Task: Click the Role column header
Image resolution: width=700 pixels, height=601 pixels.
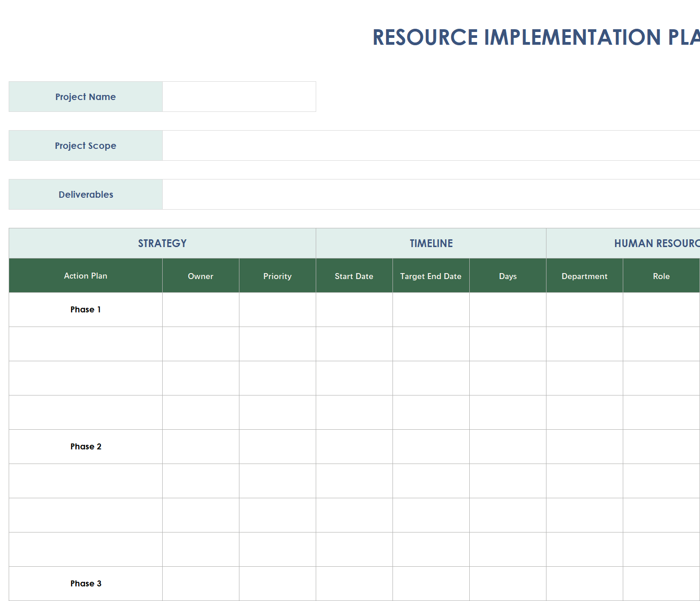Action: coord(661,275)
